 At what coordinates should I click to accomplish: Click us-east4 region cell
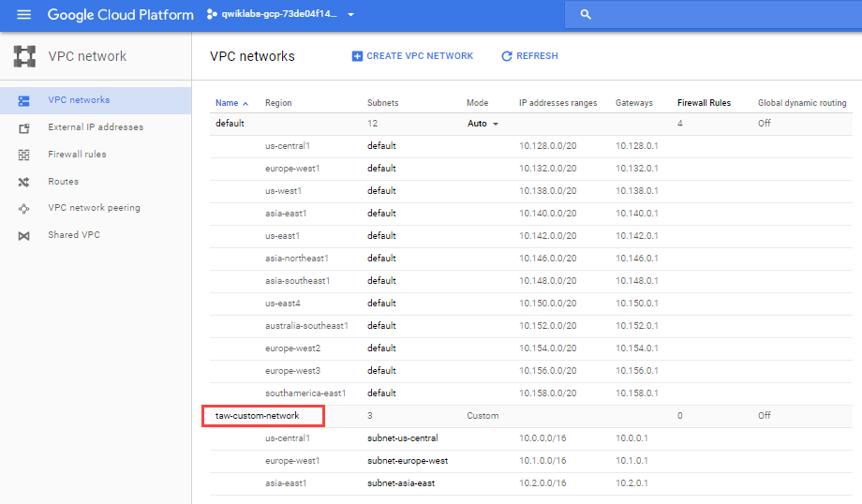click(x=283, y=304)
